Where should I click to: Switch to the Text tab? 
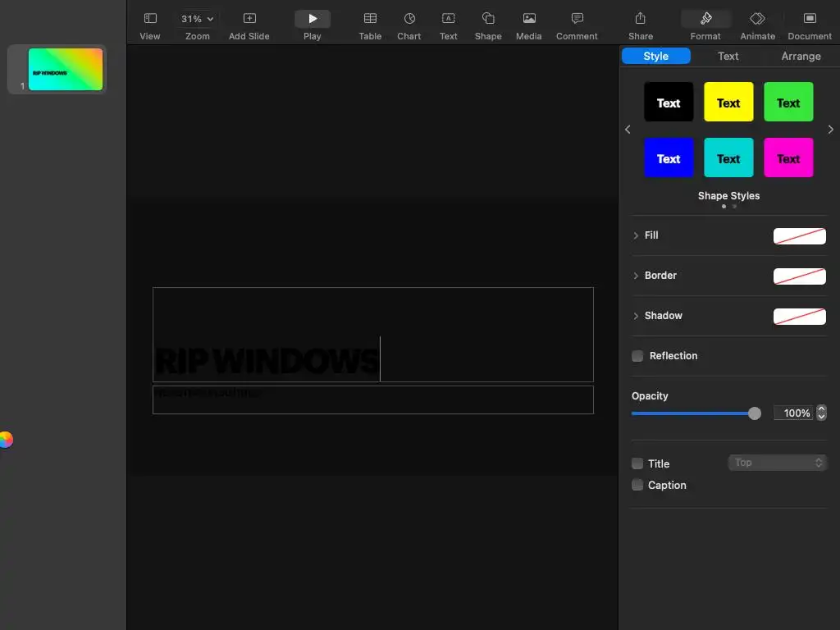(x=728, y=56)
